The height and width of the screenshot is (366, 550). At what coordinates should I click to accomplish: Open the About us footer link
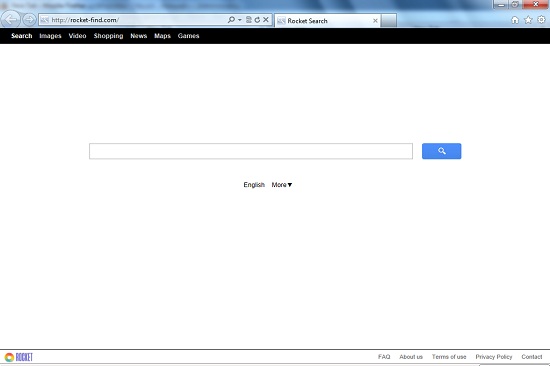(411, 357)
